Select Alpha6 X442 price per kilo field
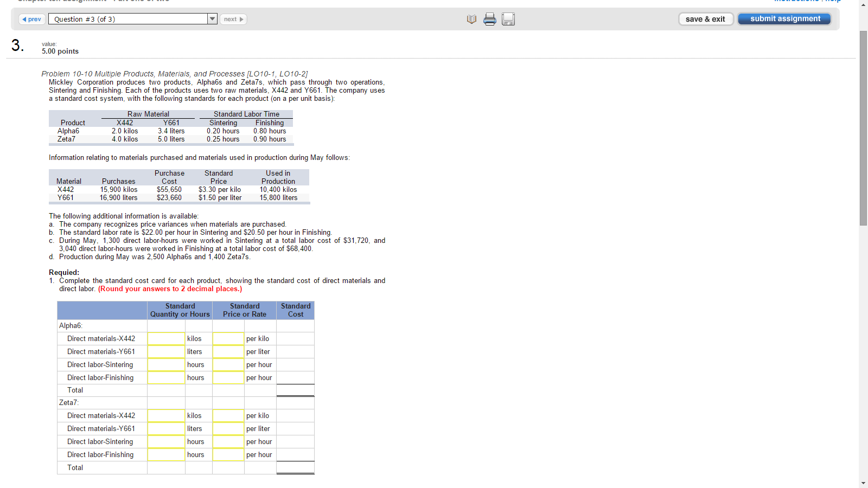Image resolution: width=868 pixels, height=488 pixels. (x=228, y=339)
